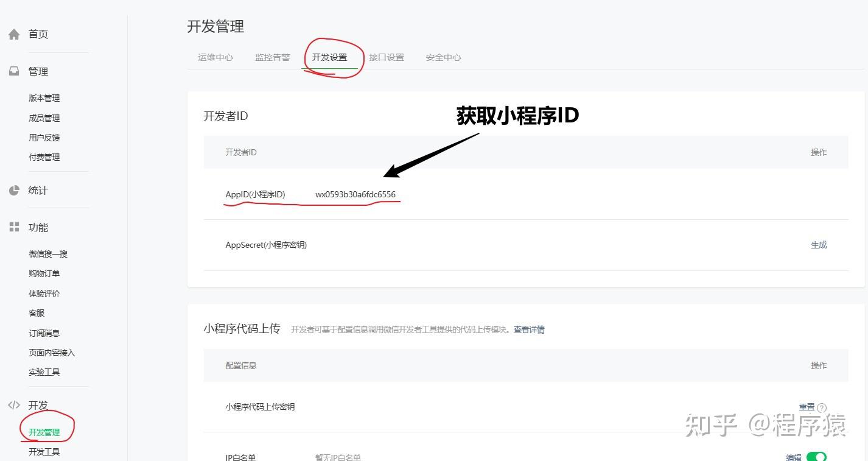Open 订阅消息 in the sidebar

click(44, 333)
